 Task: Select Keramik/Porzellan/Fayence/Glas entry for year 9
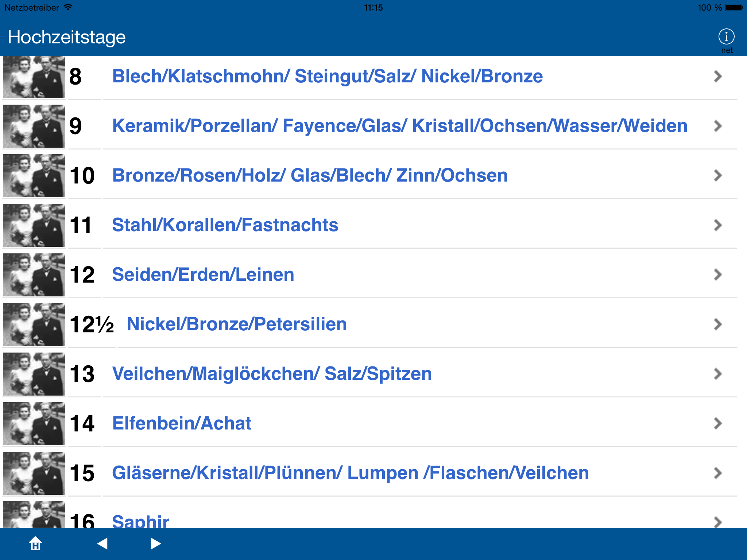point(399,126)
